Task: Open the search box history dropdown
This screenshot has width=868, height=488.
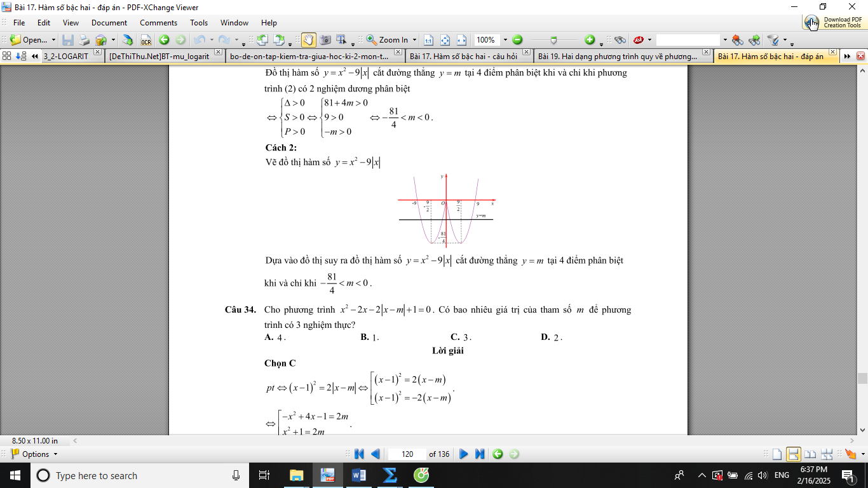Action: pyautogui.click(x=725, y=40)
